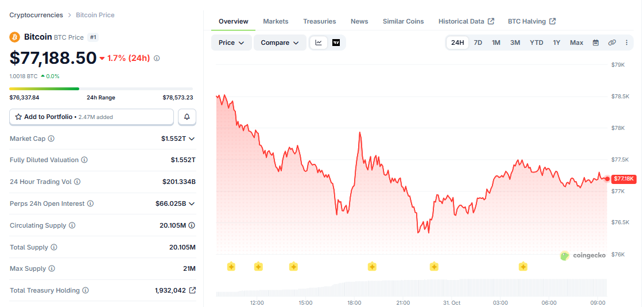Click the Cryptocurrencies breadcrumb link
The image size is (644, 307).
click(x=36, y=15)
